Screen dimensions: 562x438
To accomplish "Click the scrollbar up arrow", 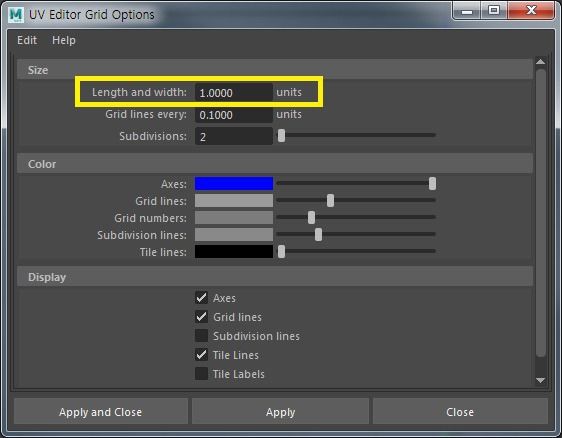I will tap(540, 62).
